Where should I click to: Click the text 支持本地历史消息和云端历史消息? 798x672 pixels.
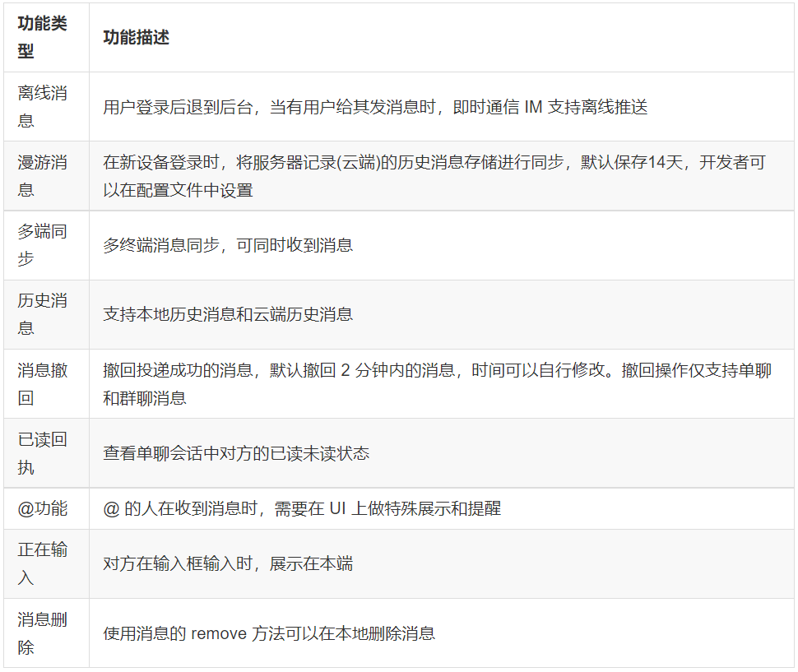228,314
